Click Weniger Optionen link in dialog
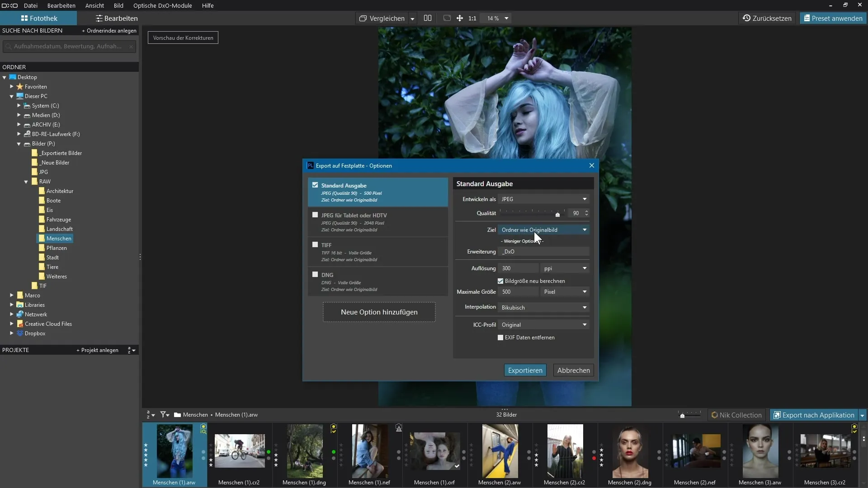Screen dimensions: 868x488 coord(522,241)
